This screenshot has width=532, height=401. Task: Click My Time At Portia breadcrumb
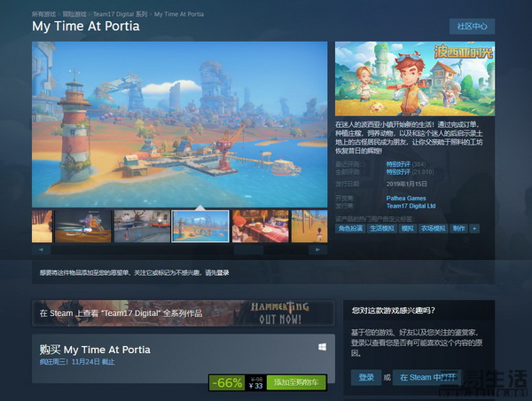(x=179, y=14)
